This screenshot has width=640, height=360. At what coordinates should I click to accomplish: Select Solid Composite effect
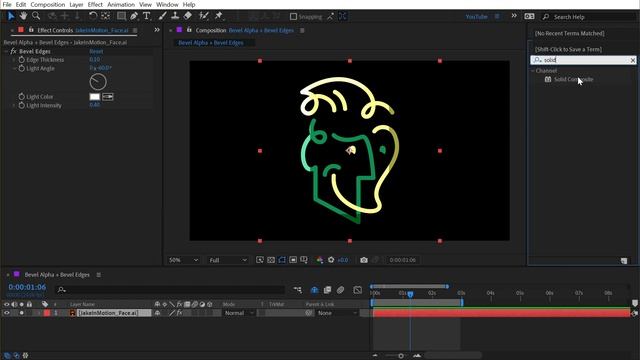click(573, 79)
